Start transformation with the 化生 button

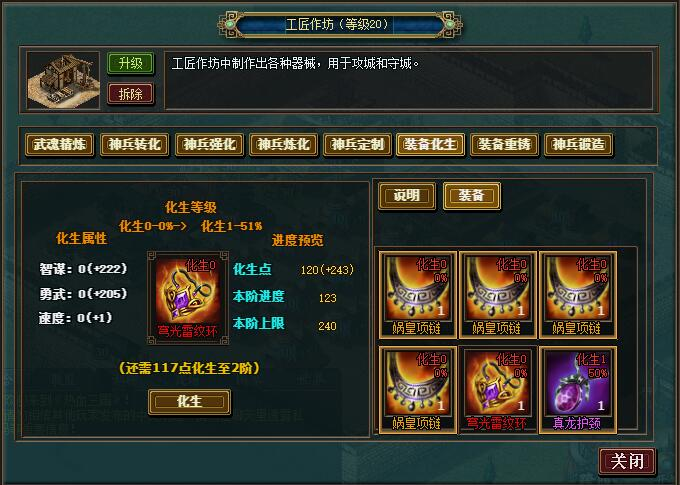(189, 402)
